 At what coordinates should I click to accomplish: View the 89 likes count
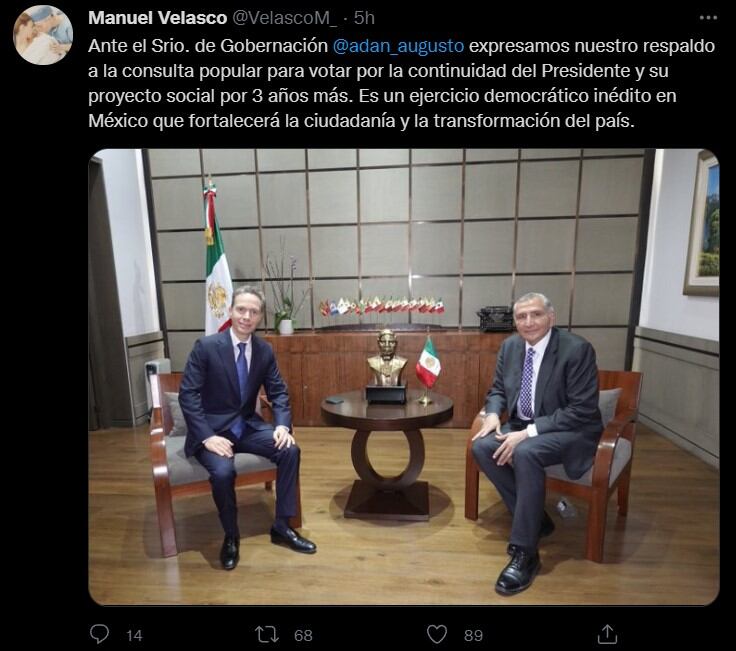pos(473,636)
